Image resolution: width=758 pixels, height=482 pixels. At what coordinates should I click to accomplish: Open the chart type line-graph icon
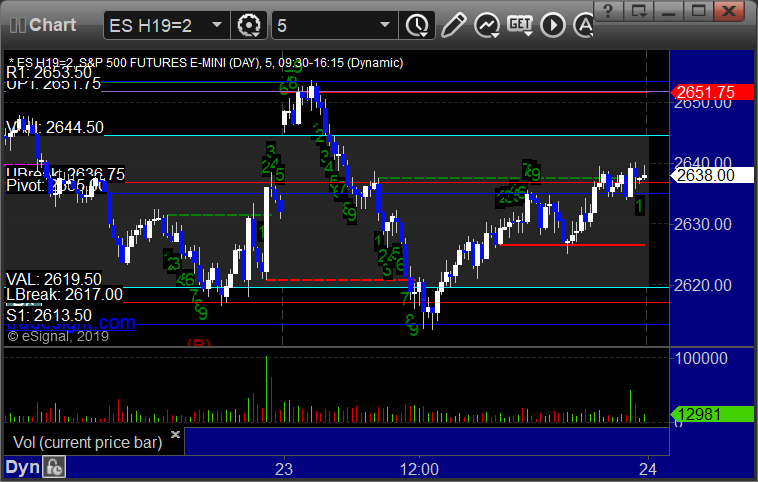[487, 25]
